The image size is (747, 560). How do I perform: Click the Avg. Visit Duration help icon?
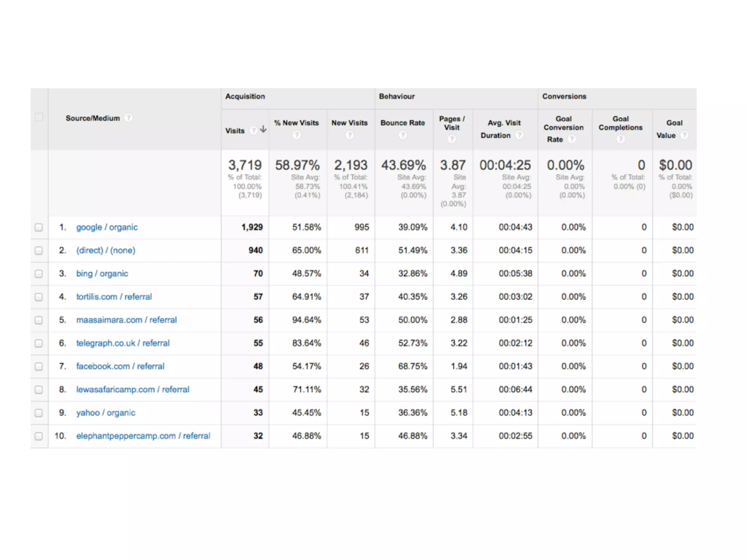click(x=519, y=135)
